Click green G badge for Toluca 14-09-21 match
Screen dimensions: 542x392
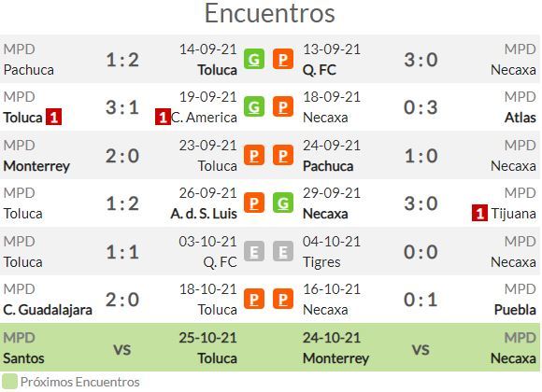[254, 59]
